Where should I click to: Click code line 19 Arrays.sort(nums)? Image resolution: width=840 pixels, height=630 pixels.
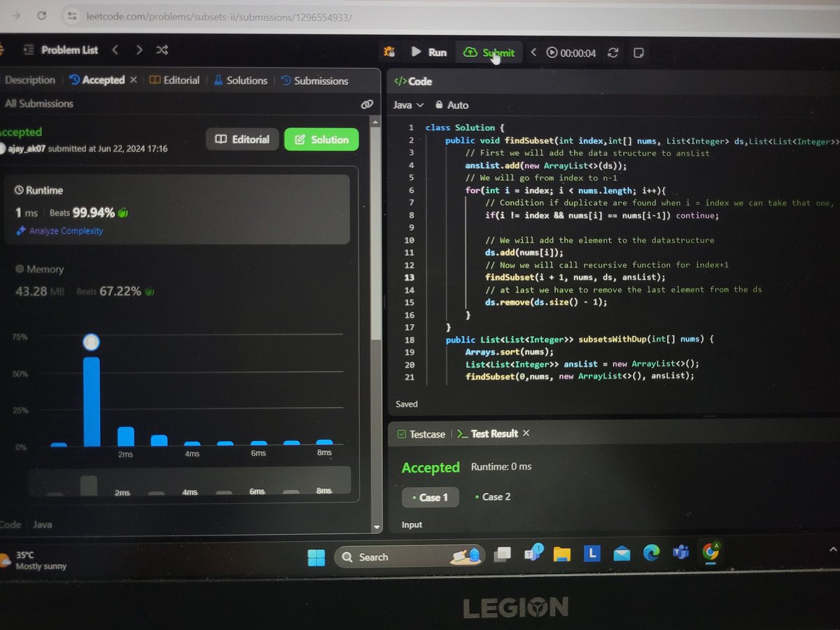coord(509,352)
